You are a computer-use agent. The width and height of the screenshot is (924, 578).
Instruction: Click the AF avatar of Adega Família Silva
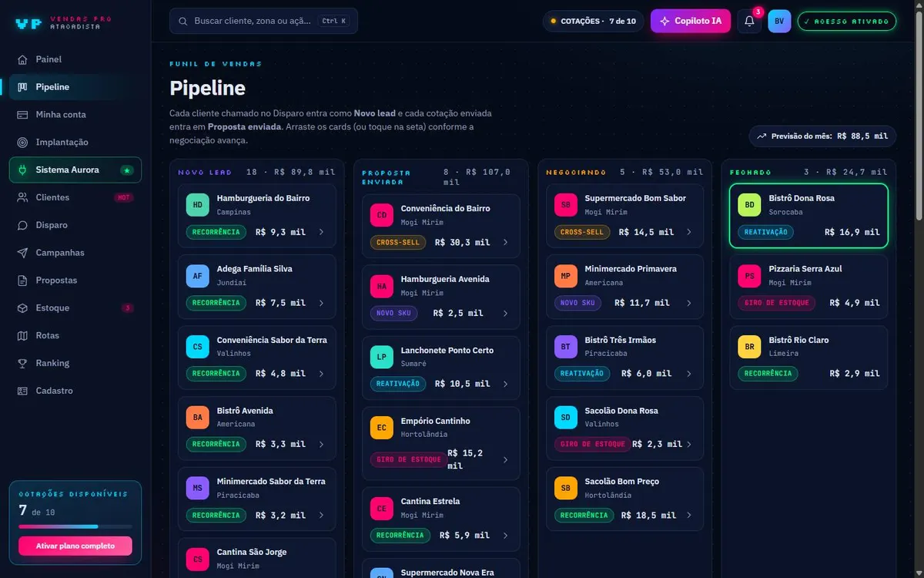(198, 276)
